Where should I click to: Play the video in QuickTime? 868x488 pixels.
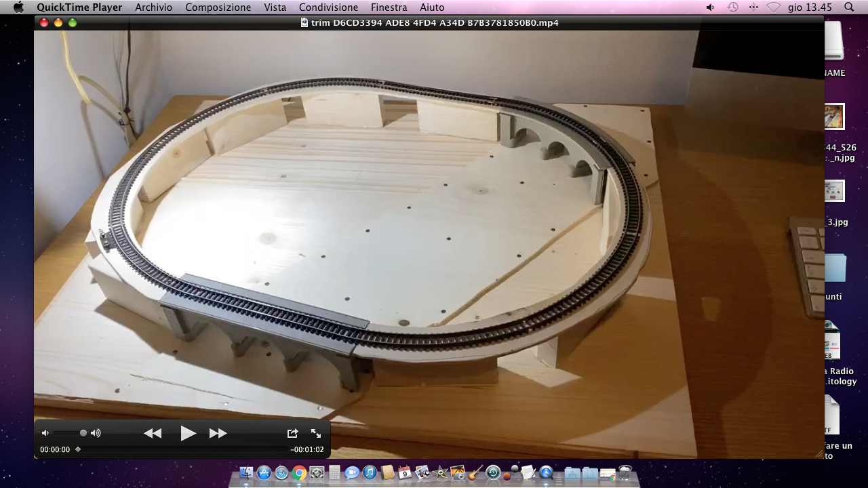pos(188,433)
